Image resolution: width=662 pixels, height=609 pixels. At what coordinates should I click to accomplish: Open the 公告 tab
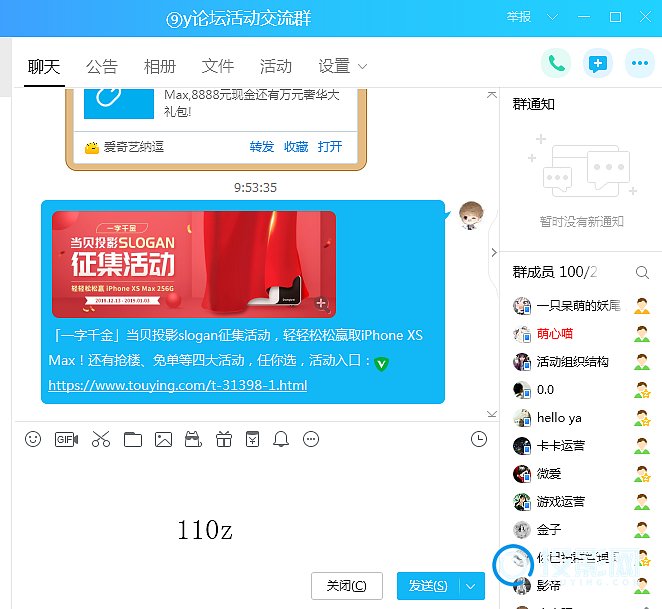102,66
